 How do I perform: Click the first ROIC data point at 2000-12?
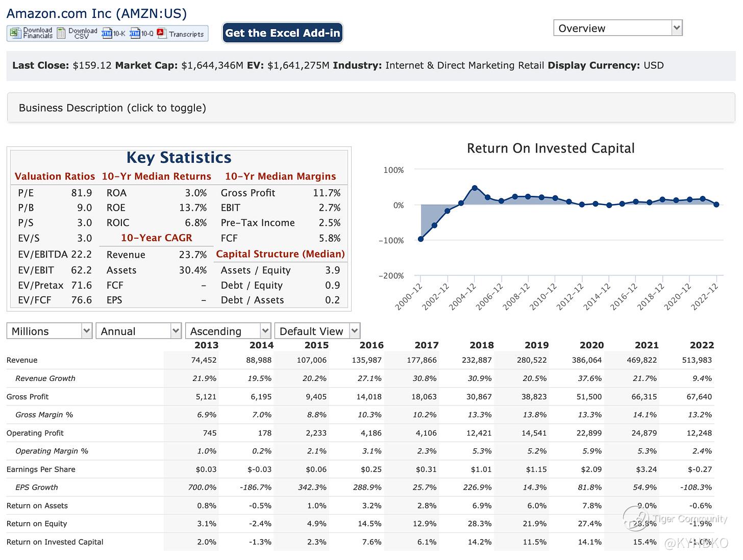click(x=420, y=239)
